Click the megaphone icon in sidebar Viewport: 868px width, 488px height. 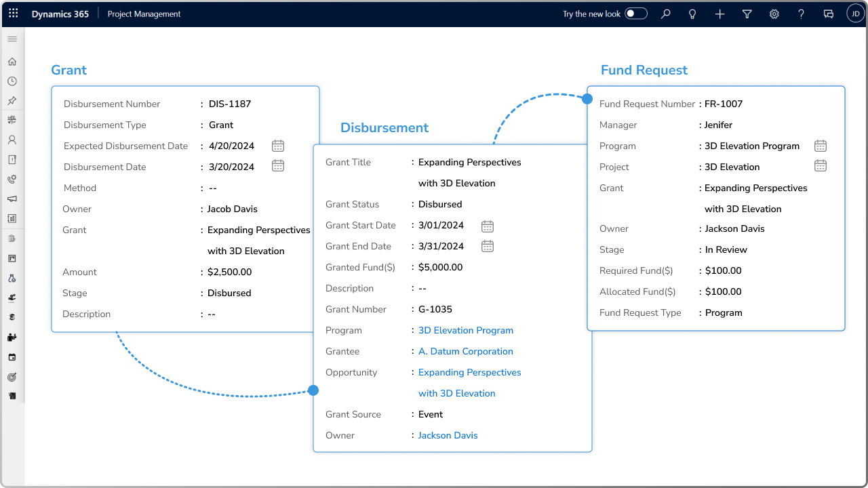pyautogui.click(x=12, y=199)
